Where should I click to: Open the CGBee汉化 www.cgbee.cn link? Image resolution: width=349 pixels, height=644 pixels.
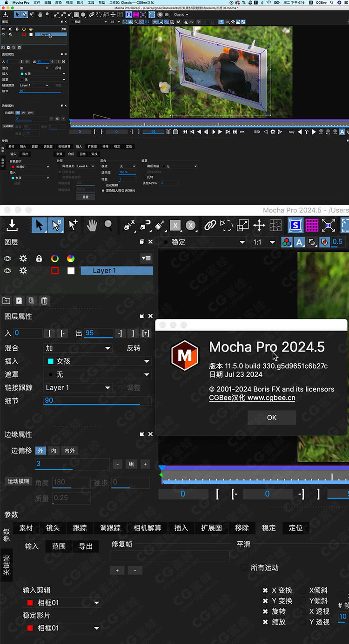click(x=252, y=398)
